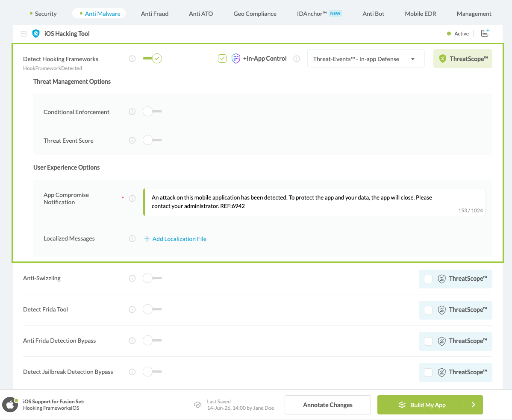Viewport: 512px width, 420px height.
Task: Click the plus icon beside Add Localization File
Action: click(x=147, y=239)
